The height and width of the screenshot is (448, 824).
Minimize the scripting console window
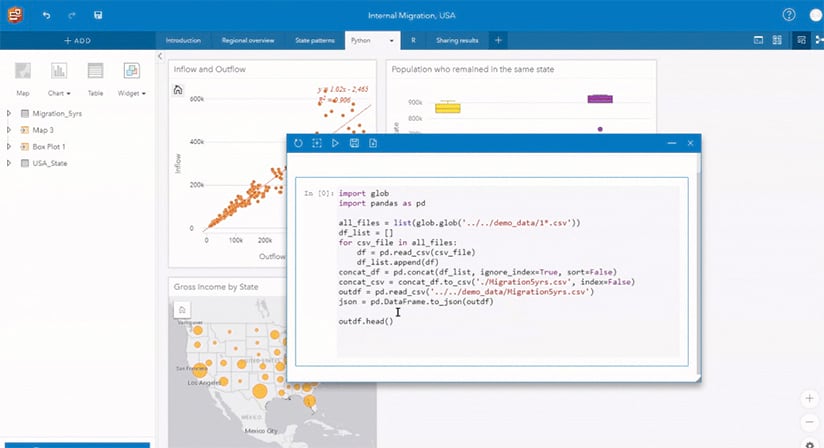coord(672,143)
